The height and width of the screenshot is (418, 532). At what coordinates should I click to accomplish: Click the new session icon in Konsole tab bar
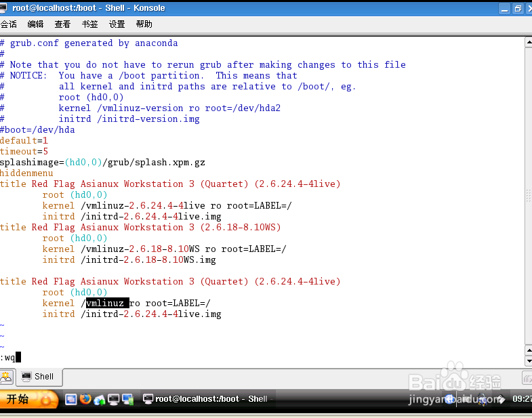[6, 377]
